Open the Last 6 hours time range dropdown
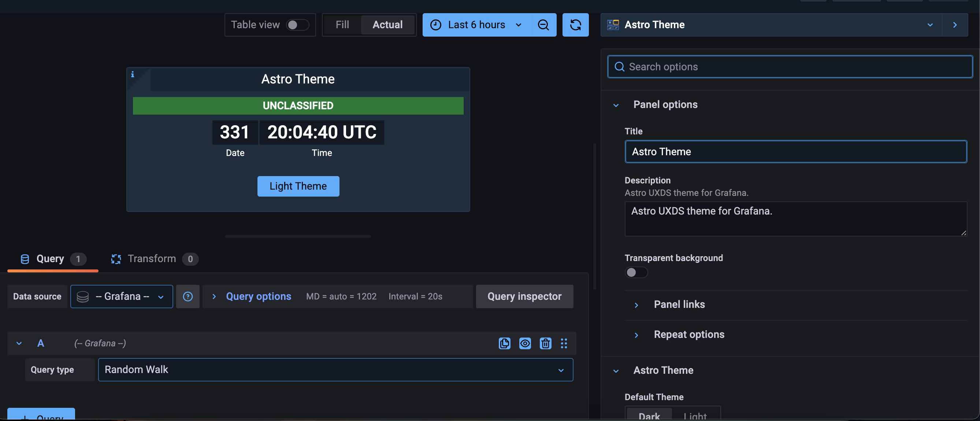The width and height of the screenshot is (980, 421). pos(476,25)
